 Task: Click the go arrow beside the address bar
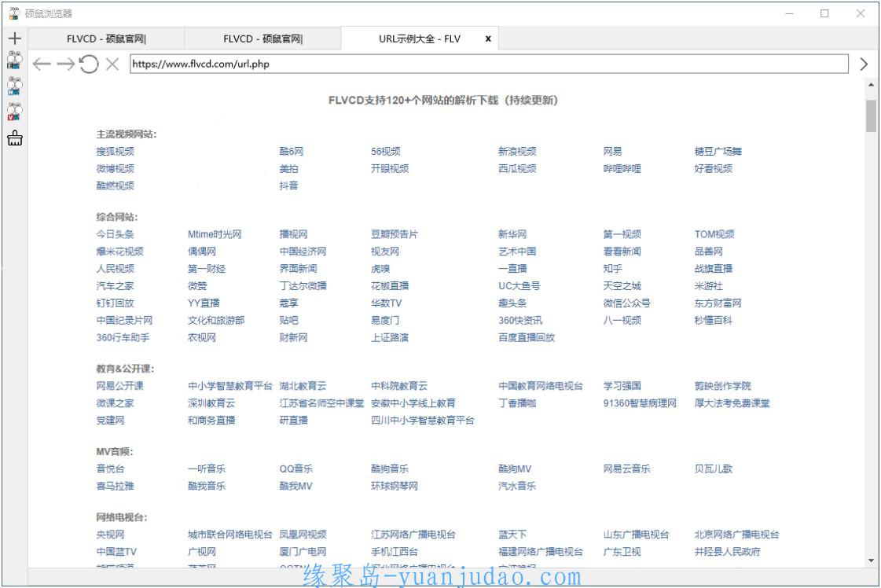tap(864, 64)
